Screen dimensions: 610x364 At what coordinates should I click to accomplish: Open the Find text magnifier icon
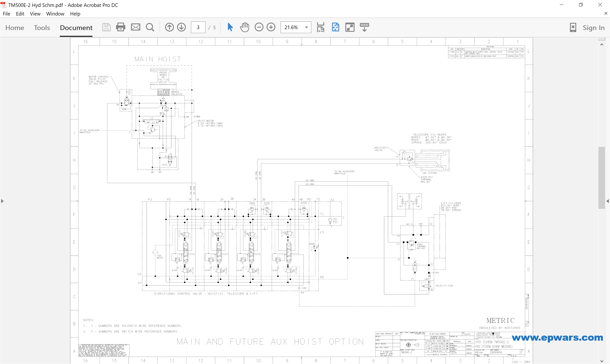[x=150, y=27]
